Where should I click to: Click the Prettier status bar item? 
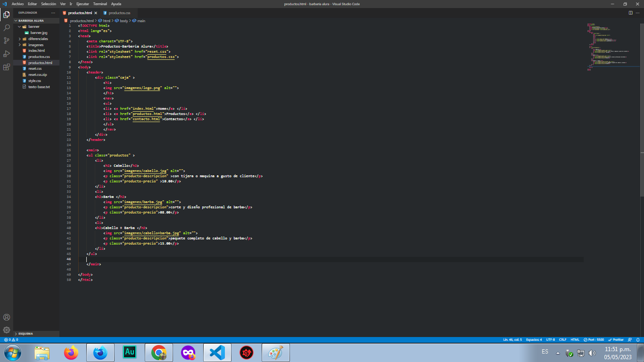(x=616, y=339)
